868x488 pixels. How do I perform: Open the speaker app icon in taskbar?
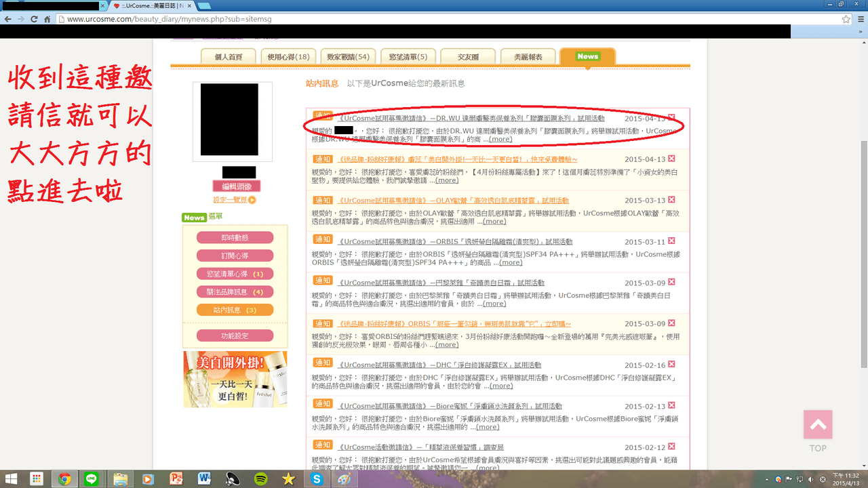pos(233,479)
